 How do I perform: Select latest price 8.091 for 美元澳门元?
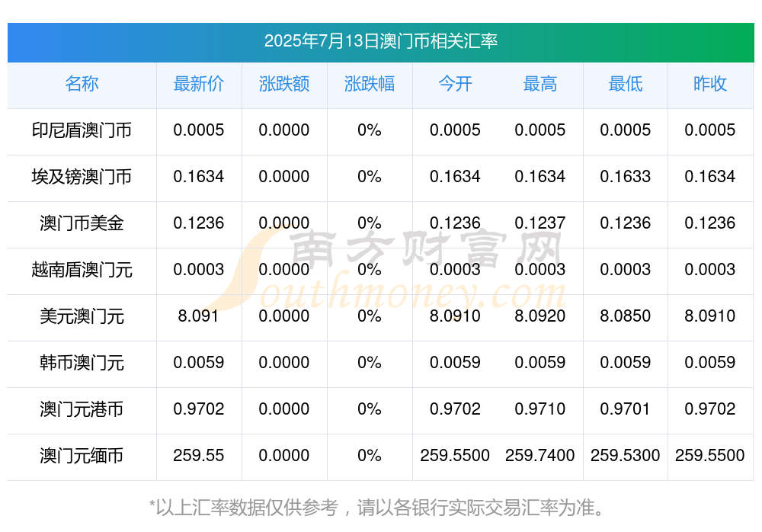198,316
